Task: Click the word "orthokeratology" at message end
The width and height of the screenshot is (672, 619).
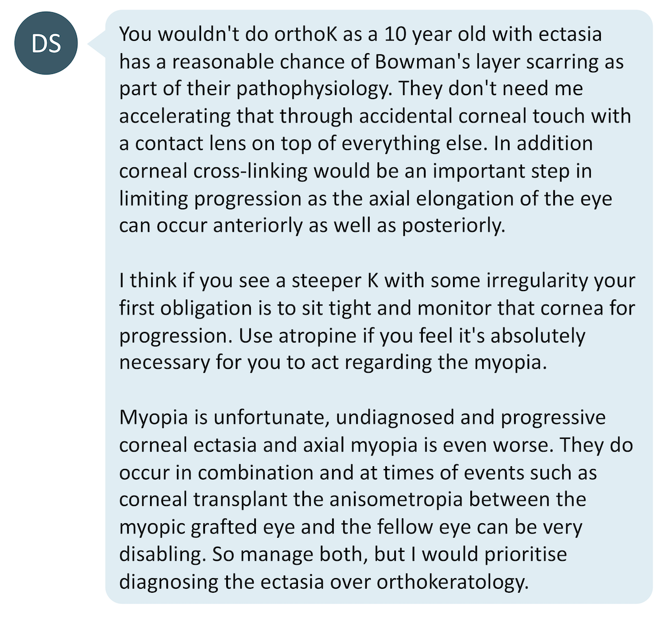Action: click(452, 582)
